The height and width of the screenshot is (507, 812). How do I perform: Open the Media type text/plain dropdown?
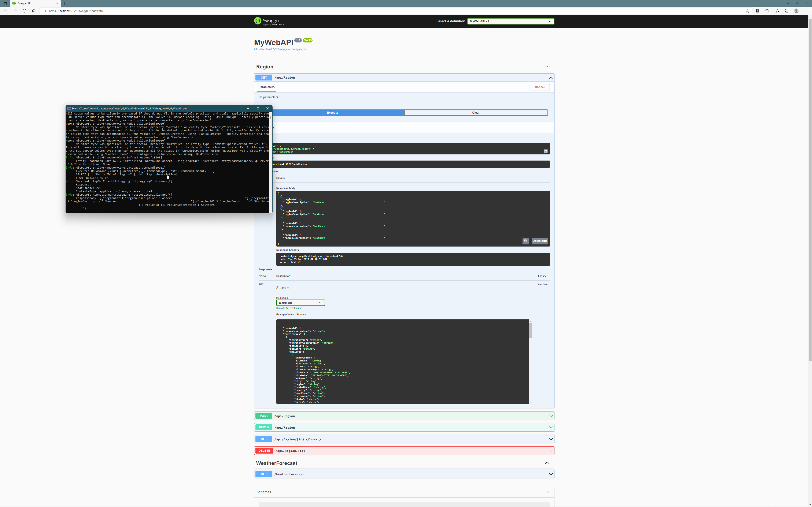300,303
